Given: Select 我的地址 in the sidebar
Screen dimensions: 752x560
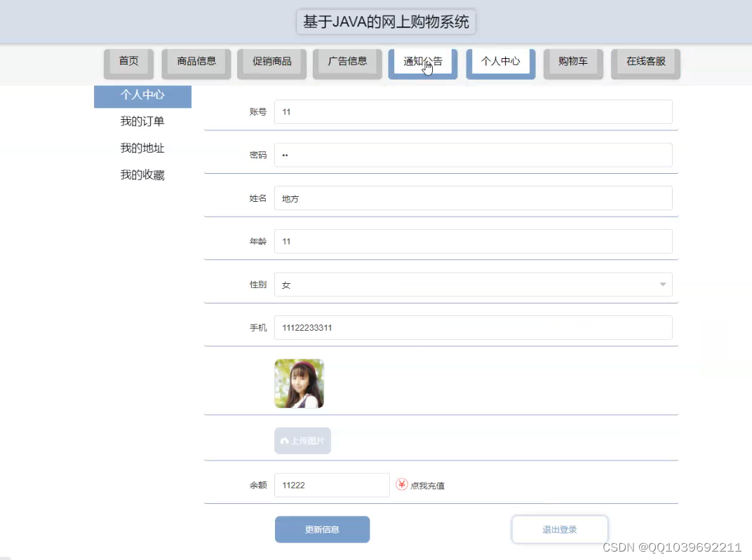Looking at the screenshot, I should [142, 148].
